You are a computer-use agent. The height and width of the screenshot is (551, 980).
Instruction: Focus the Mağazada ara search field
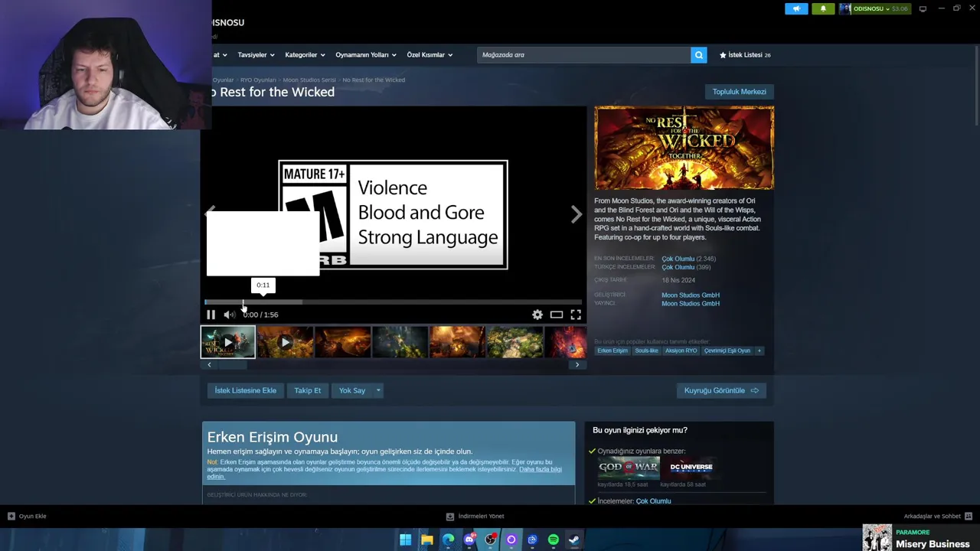[x=583, y=55]
